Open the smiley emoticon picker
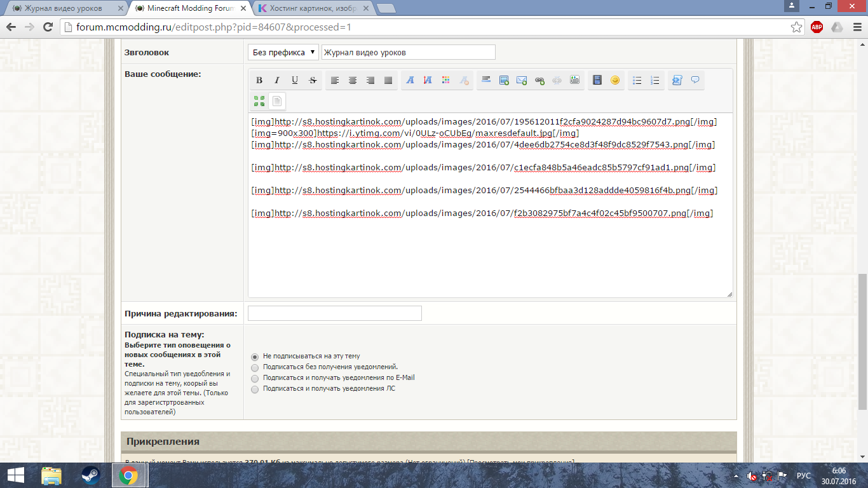This screenshot has height=488, width=868. [x=615, y=80]
